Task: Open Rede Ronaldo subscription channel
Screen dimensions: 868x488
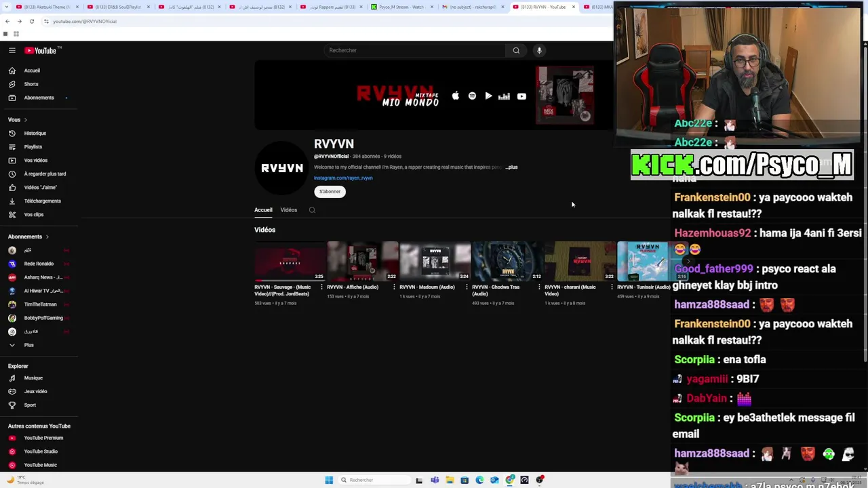Action: (39, 264)
